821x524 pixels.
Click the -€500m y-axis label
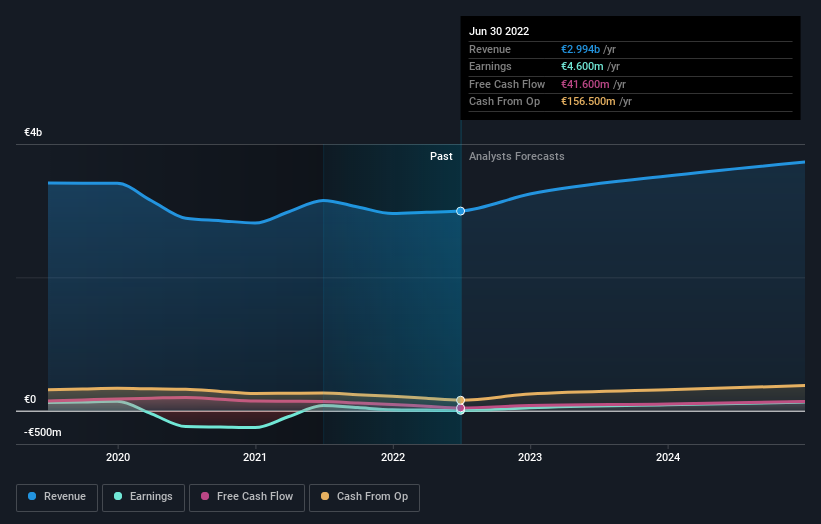coord(43,432)
